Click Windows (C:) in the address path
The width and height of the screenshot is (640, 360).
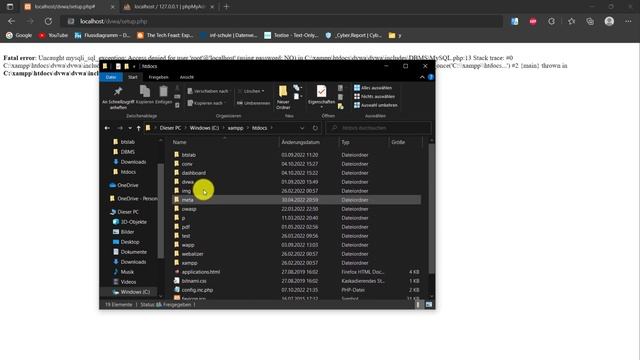[204, 128]
